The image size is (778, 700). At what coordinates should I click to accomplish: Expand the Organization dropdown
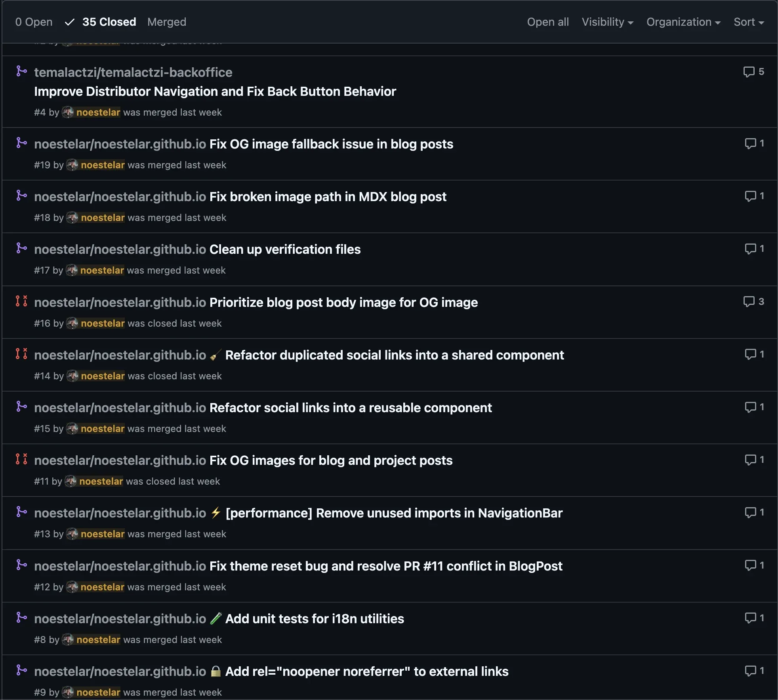[683, 22]
